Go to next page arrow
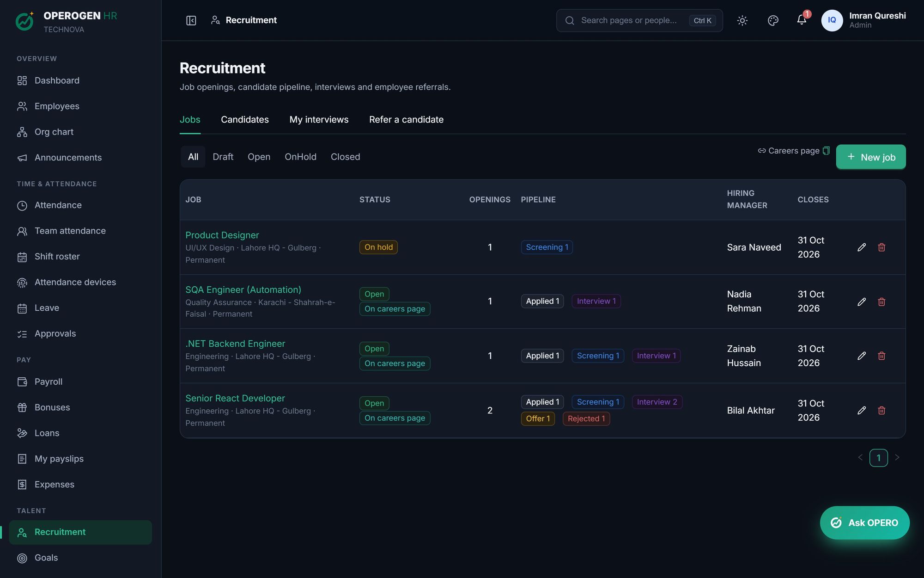 [x=897, y=458]
